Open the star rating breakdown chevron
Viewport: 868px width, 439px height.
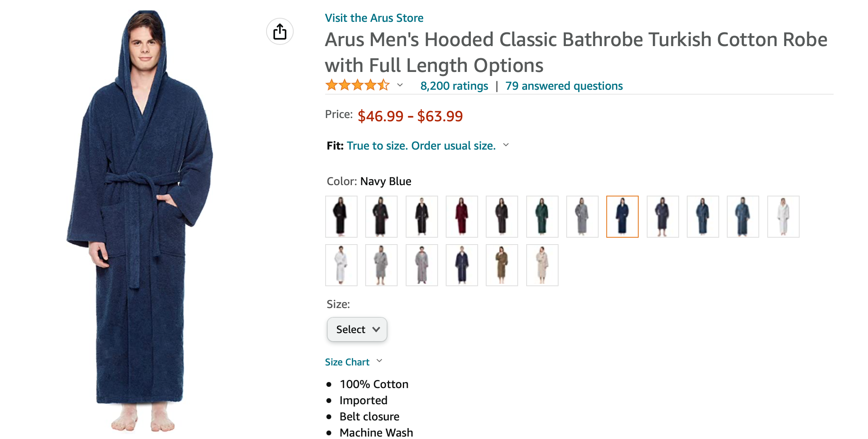[x=400, y=85]
